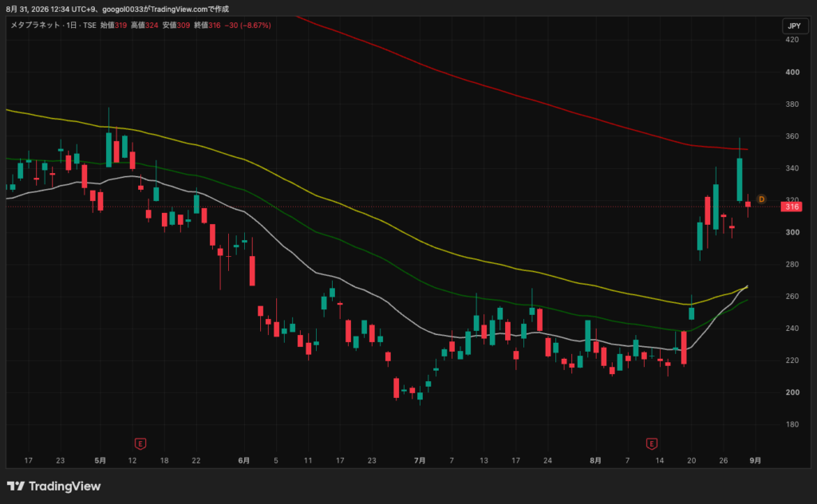Click the earnings E marker near August 14
Image resolution: width=817 pixels, height=504 pixels.
651,443
